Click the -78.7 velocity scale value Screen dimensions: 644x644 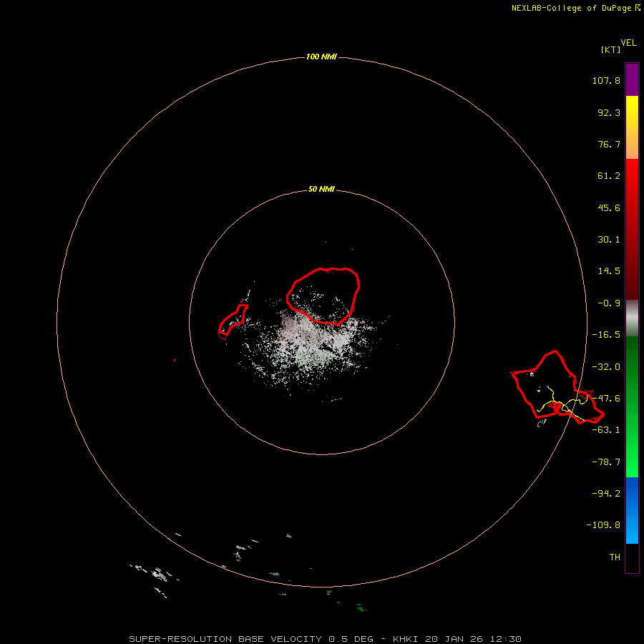[x=606, y=462]
